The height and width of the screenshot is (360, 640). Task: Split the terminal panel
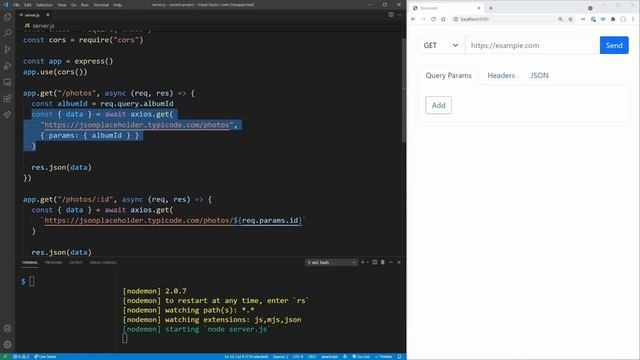tap(374, 262)
